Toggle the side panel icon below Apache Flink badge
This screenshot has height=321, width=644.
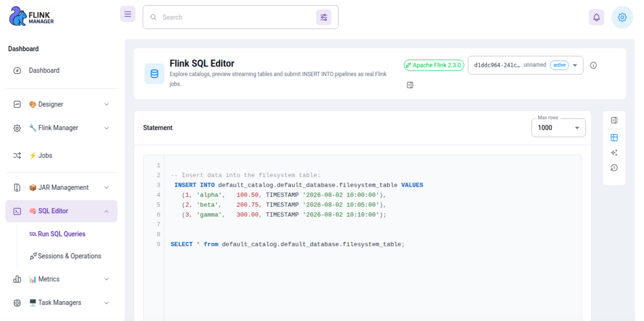point(410,85)
